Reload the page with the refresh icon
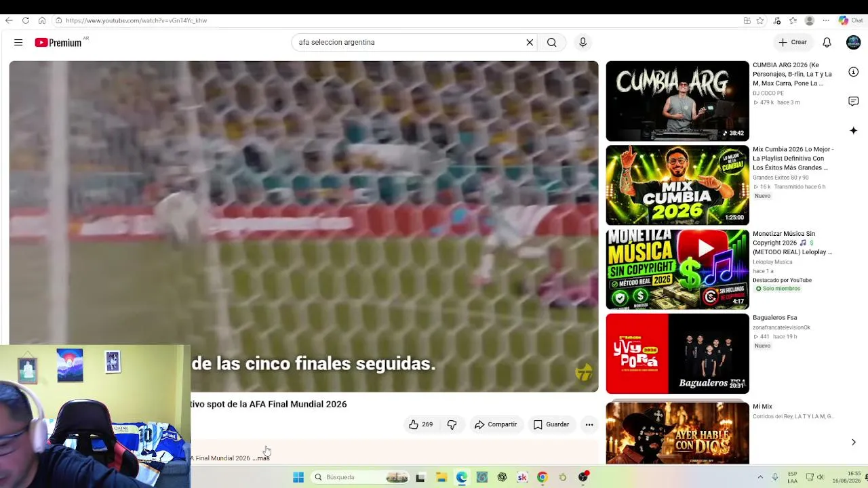Image resolution: width=868 pixels, height=488 pixels. 26,20
